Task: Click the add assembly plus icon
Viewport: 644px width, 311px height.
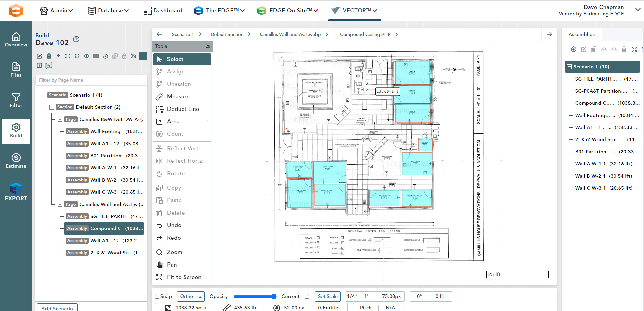Action: [x=574, y=49]
